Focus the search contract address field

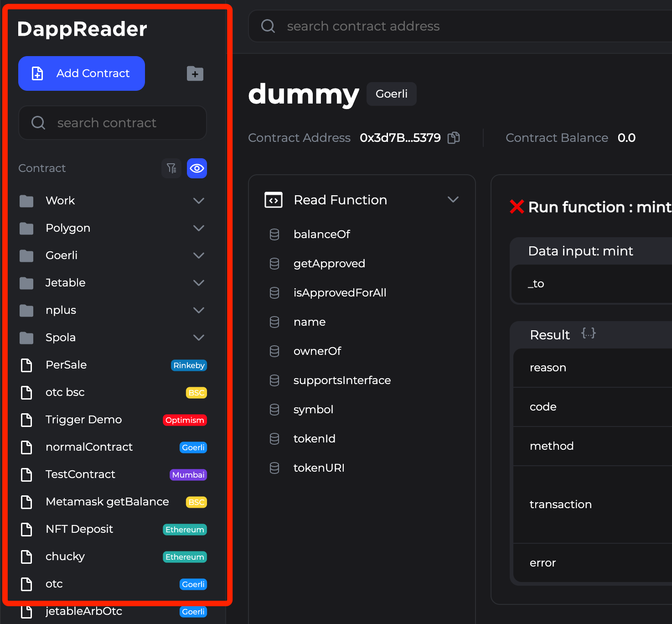[x=460, y=26]
